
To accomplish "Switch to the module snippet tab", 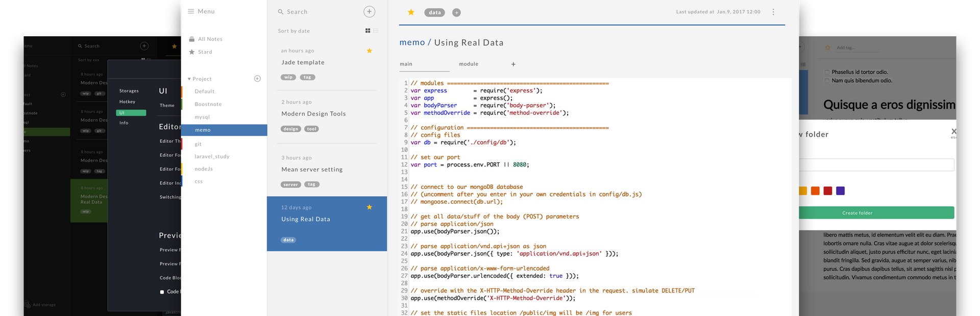I will pos(469,64).
